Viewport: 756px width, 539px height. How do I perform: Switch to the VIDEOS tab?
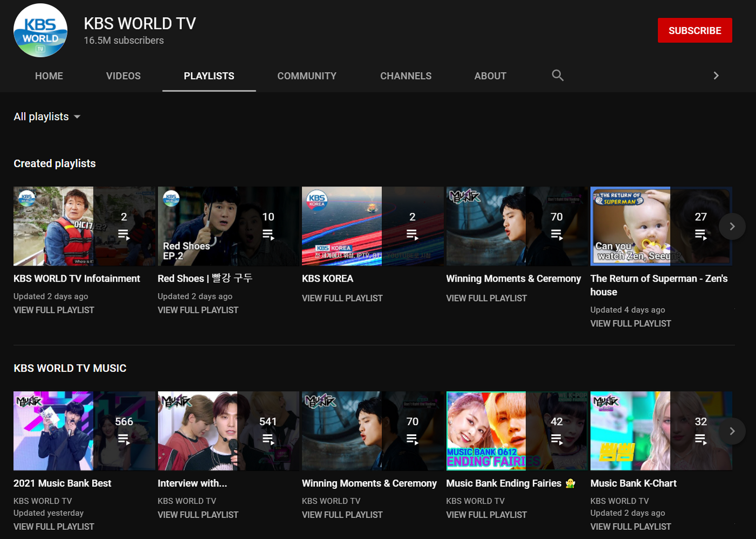(x=123, y=76)
